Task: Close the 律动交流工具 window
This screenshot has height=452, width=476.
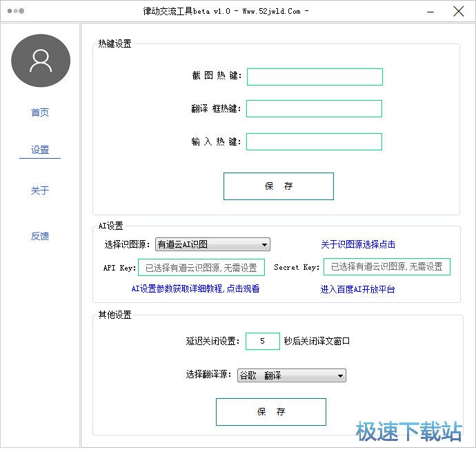Action: pyautogui.click(x=458, y=11)
